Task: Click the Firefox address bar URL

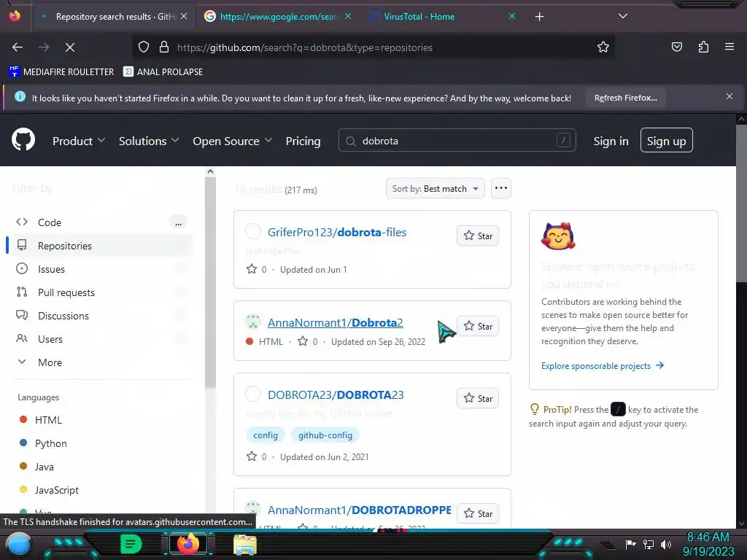Action: tap(305, 47)
